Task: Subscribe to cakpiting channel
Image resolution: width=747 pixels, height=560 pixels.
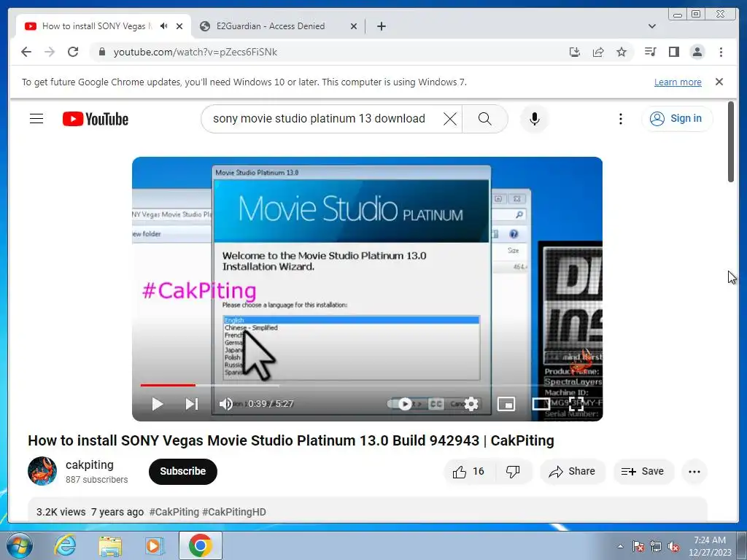Action: (x=183, y=472)
